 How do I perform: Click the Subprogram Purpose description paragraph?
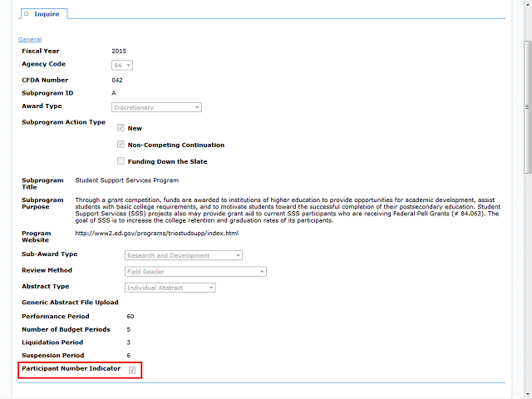(x=288, y=210)
